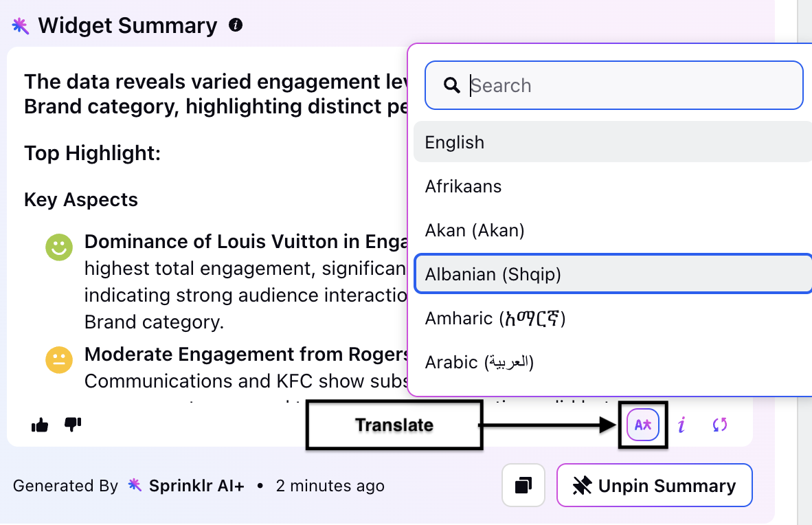
Task: Click the magnifier icon in search box
Action: [x=451, y=85]
